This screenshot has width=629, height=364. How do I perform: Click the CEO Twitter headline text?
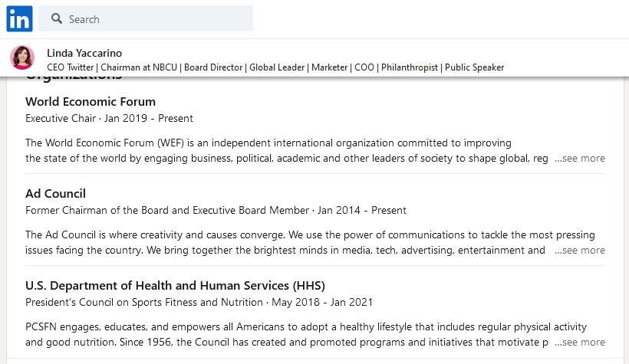275,67
